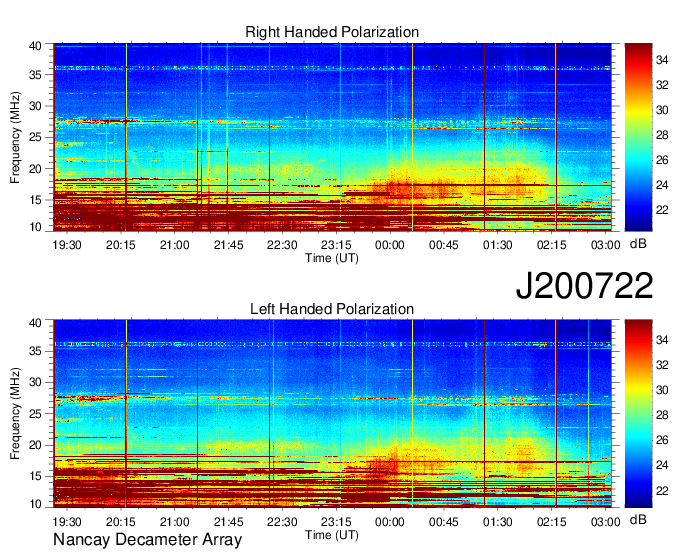Click the 26 dB value on right-handed color bar
The width and height of the screenshot is (680, 552).
(662, 160)
